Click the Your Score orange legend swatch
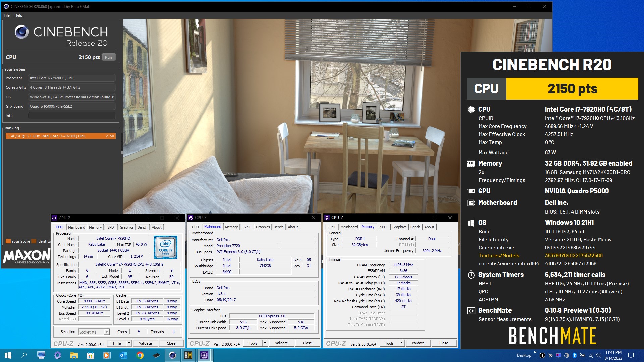 [x=8, y=241]
